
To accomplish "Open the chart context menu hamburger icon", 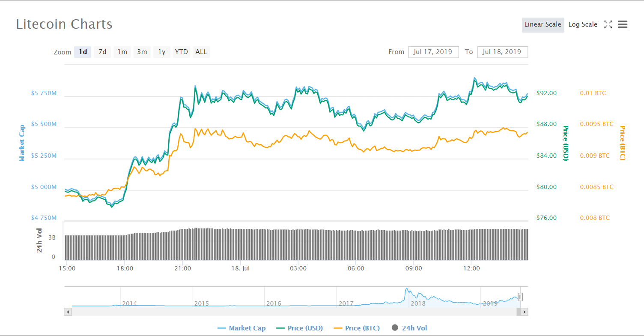I will [623, 24].
